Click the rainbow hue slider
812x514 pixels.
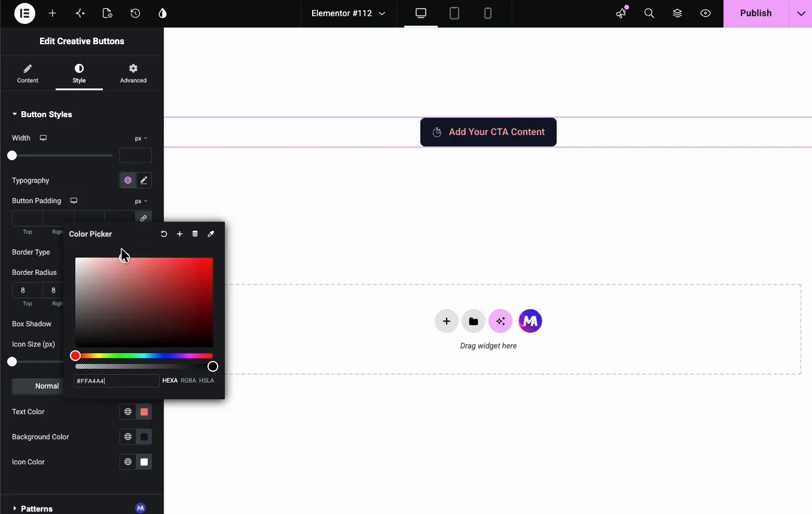pos(144,356)
